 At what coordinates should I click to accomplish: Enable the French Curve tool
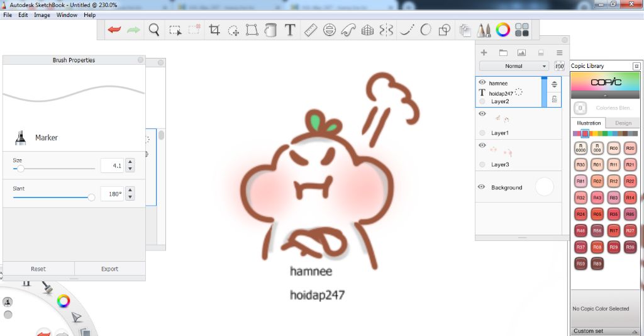click(348, 30)
